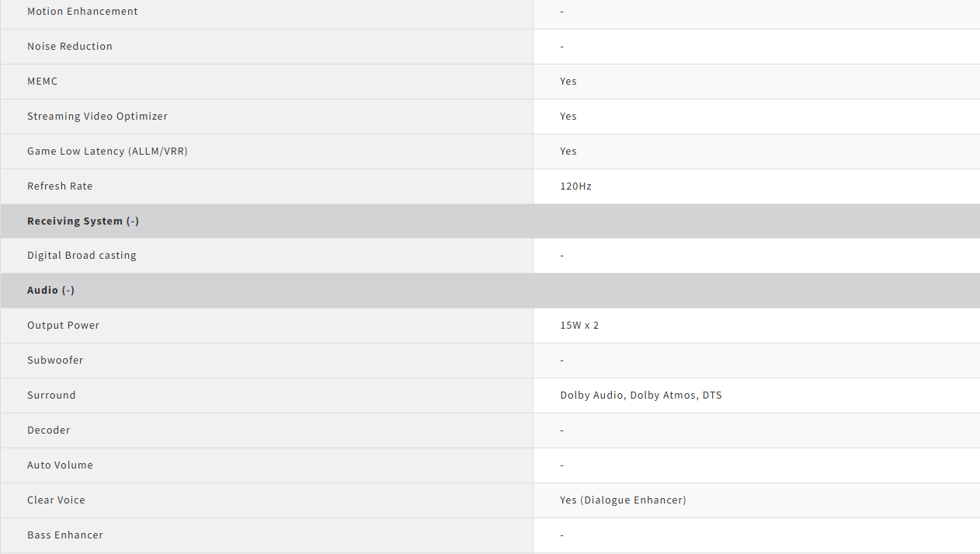Select Game Low Latency (ALLM/VRR) label

tap(107, 152)
